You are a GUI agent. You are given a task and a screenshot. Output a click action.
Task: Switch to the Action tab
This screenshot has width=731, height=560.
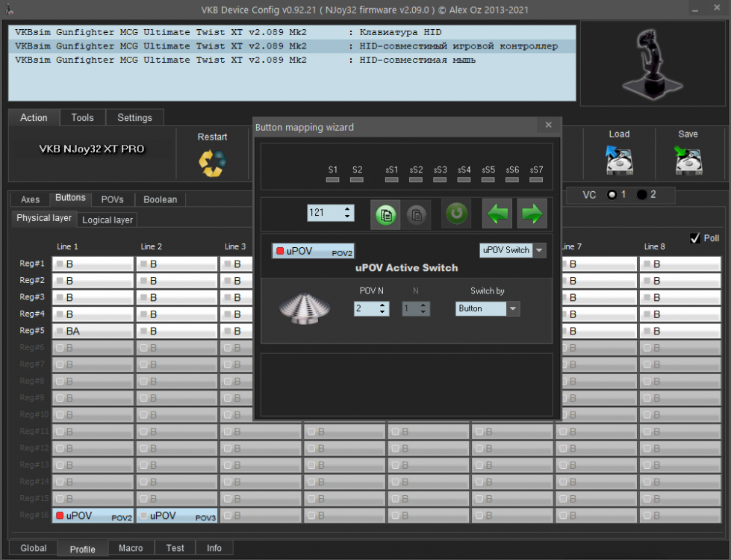coord(34,117)
